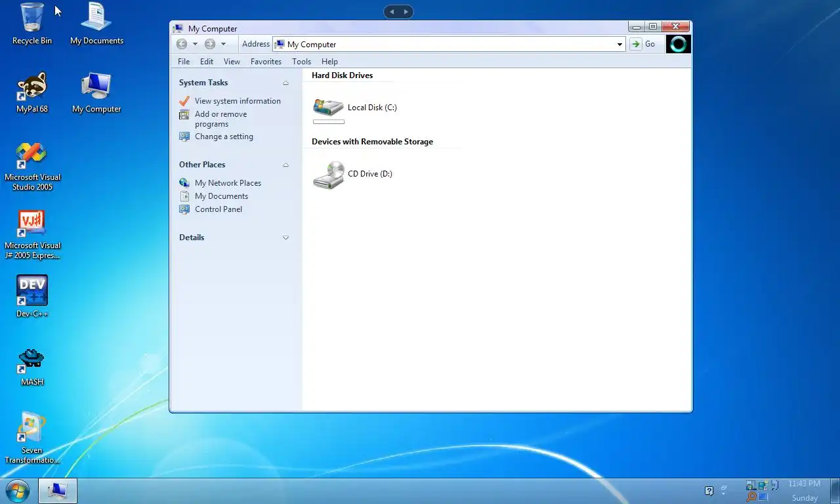Open the Favorites menu
The width and height of the screenshot is (840, 504).
(x=266, y=61)
